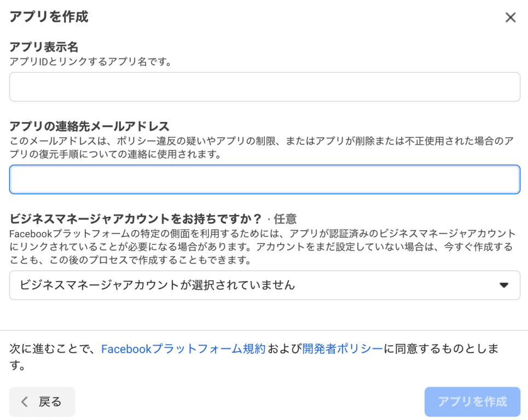Click the email usage description paragraph
Image resolution: width=528 pixels, height=420 pixels.
[x=262, y=148]
